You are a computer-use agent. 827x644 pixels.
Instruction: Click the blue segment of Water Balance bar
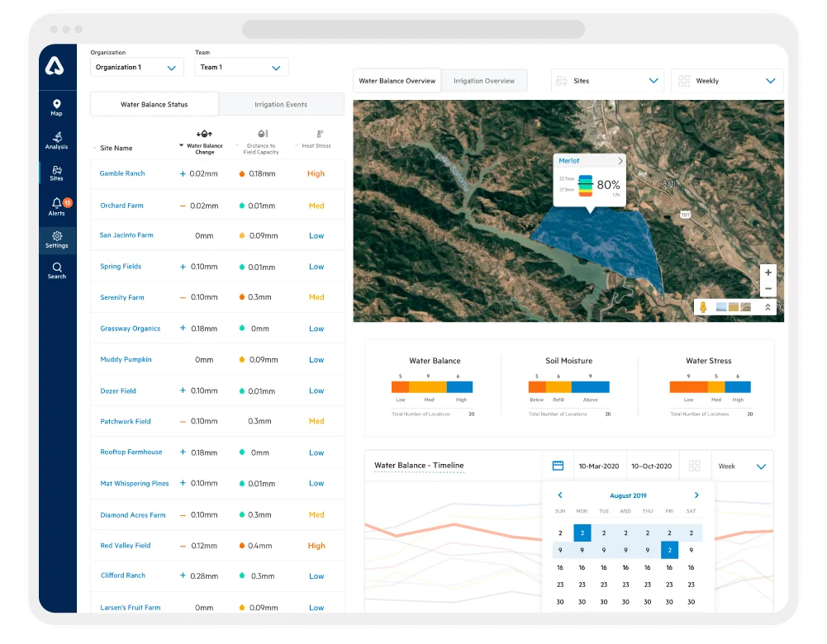[459, 387]
